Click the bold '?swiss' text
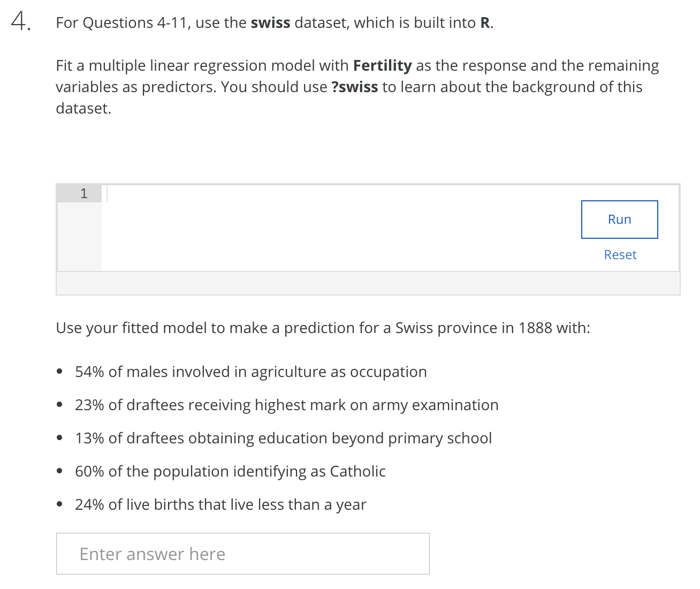 [354, 87]
